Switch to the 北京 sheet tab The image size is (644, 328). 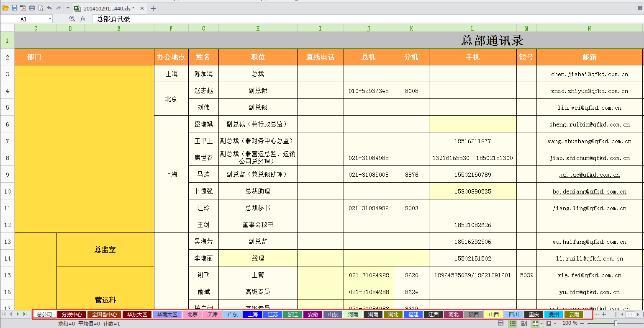(x=192, y=314)
